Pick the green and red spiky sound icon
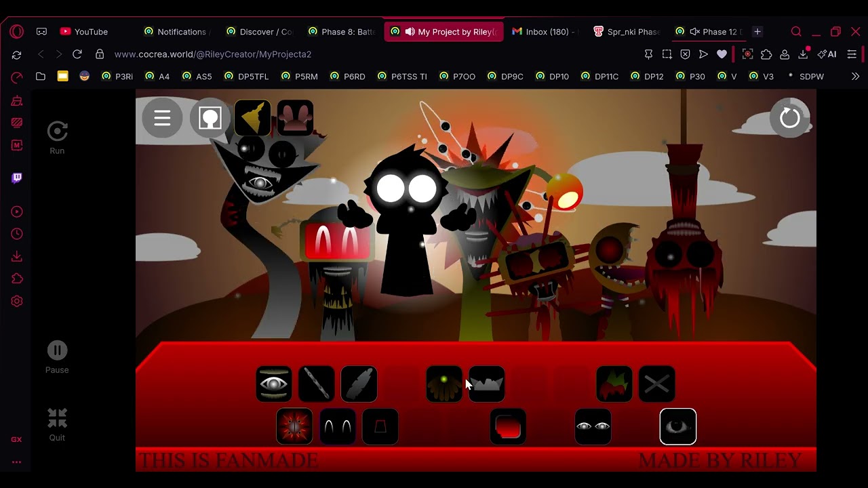Image resolution: width=868 pixels, height=488 pixels. coord(614,384)
